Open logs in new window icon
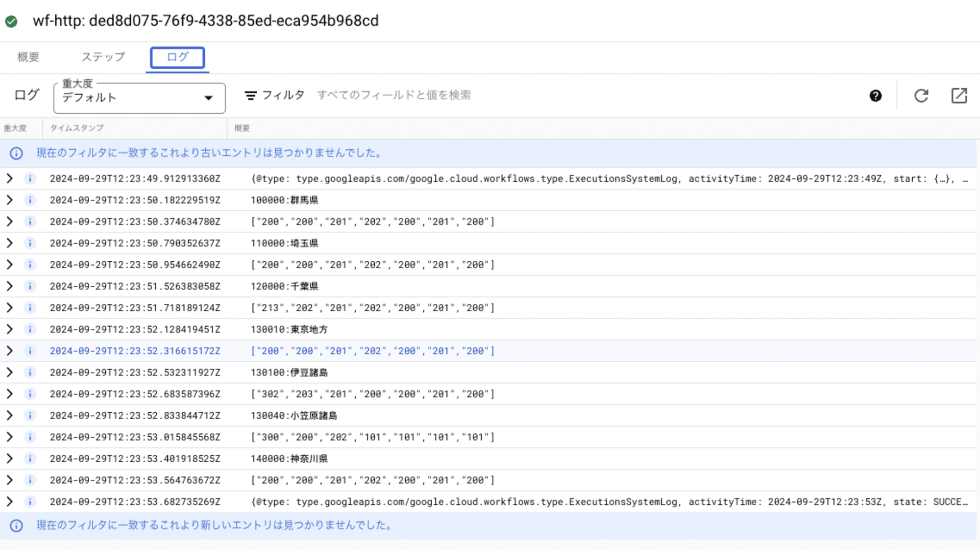Image resolution: width=980 pixels, height=549 pixels. (x=959, y=96)
